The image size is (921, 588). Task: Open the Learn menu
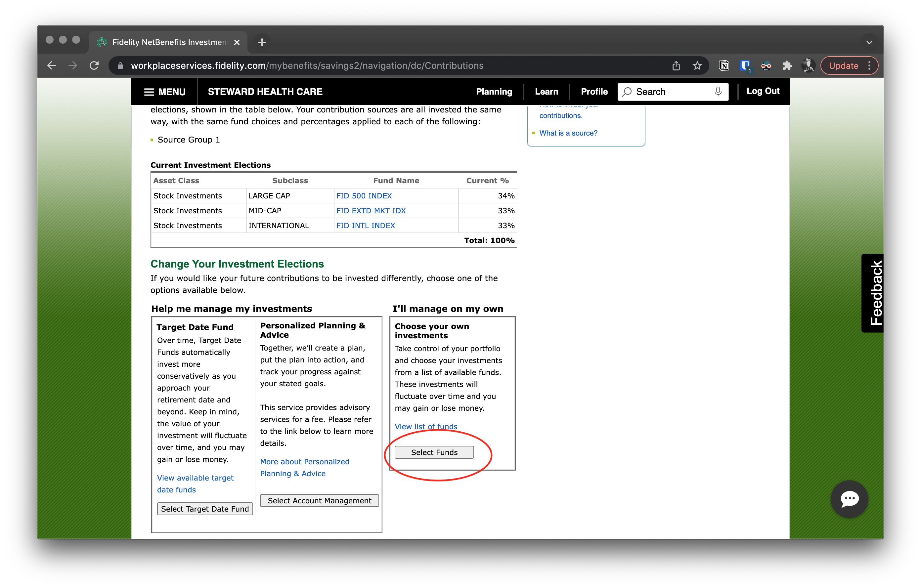coord(546,92)
